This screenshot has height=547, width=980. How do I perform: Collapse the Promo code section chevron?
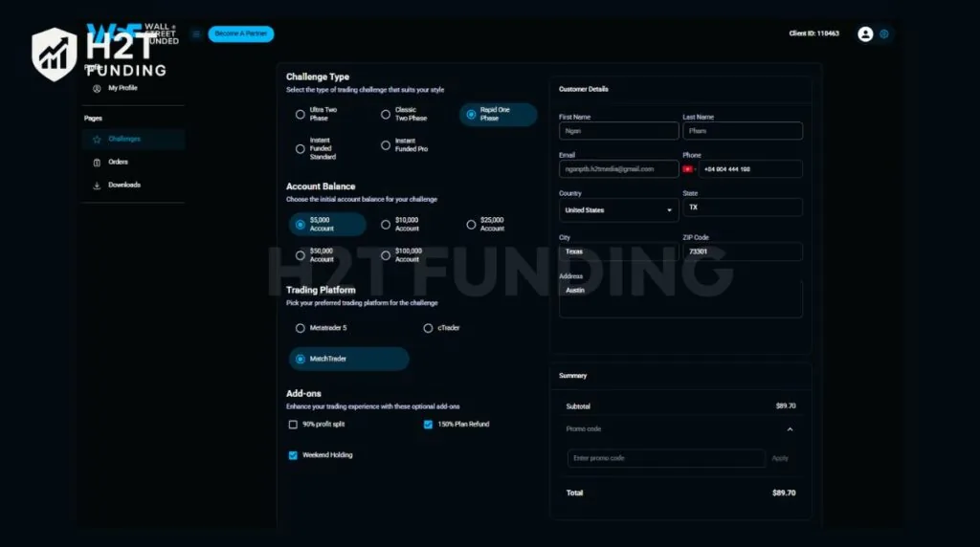click(x=790, y=429)
